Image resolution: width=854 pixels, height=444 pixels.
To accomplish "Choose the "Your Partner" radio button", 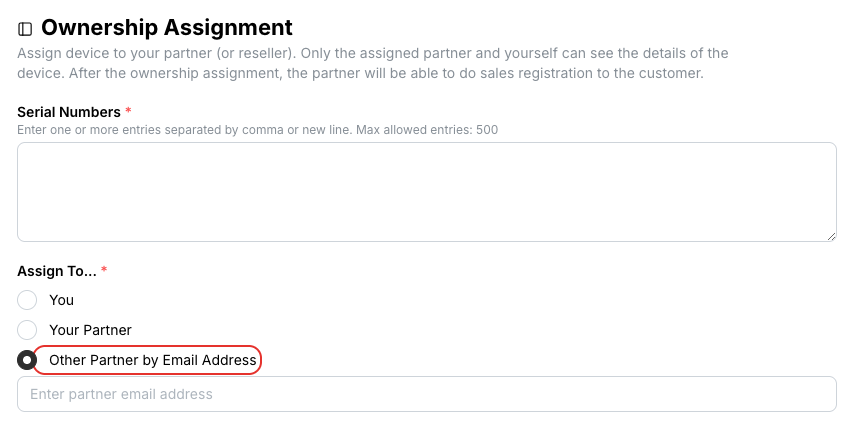I will pos(27,330).
